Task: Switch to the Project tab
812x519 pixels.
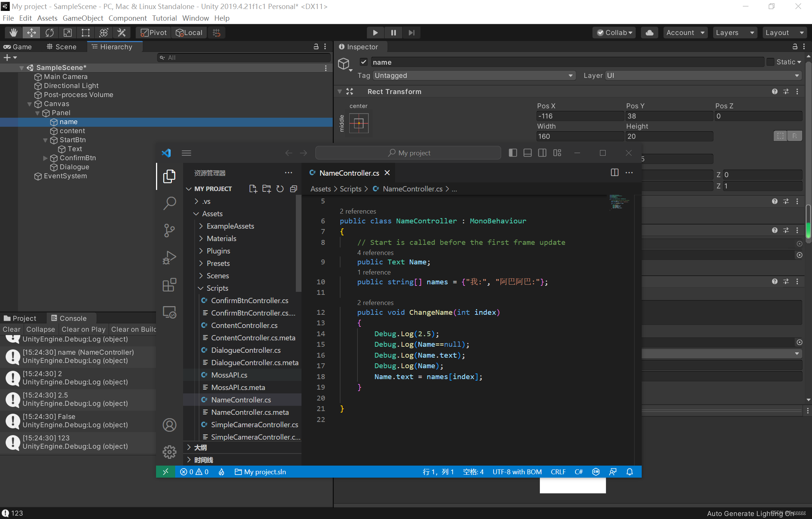Action: [20, 318]
